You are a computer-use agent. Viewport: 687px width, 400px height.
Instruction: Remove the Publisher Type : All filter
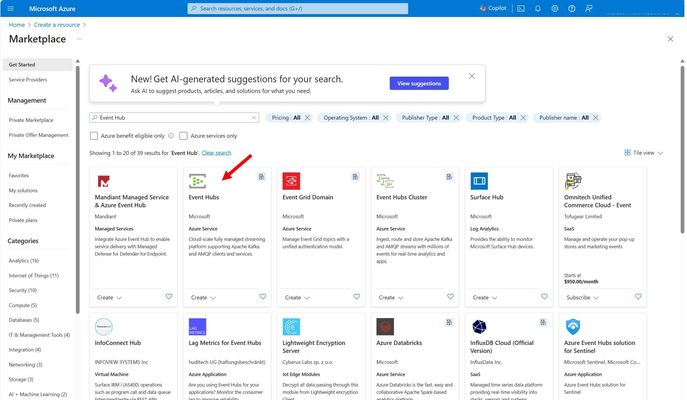[456, 118]
